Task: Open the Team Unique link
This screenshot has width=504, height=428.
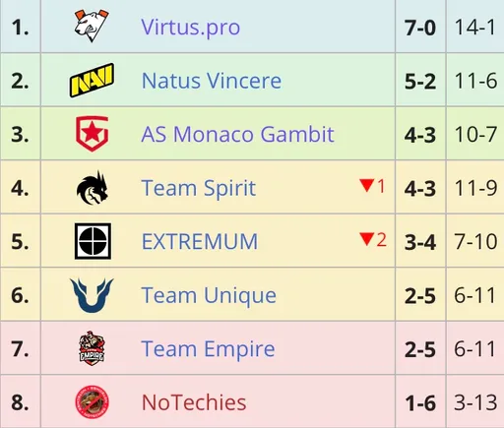Action: click(x=209, y=296)
